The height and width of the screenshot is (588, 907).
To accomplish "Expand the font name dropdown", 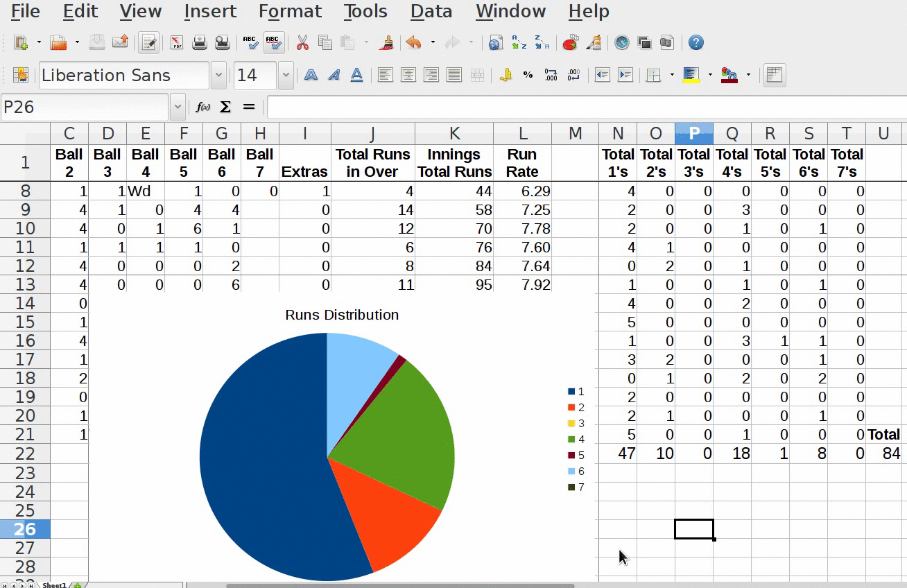I will 218,75.
